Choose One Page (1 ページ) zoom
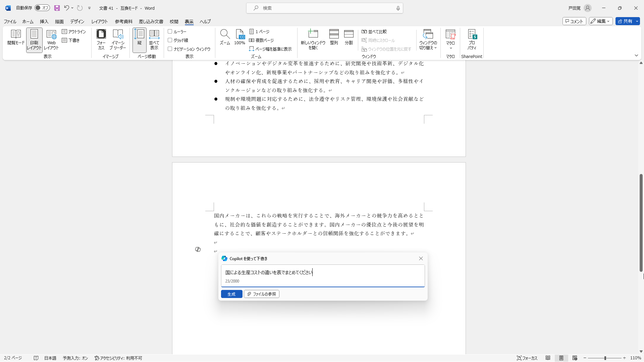This screenshot has width=644, height=362. point(260,32)
